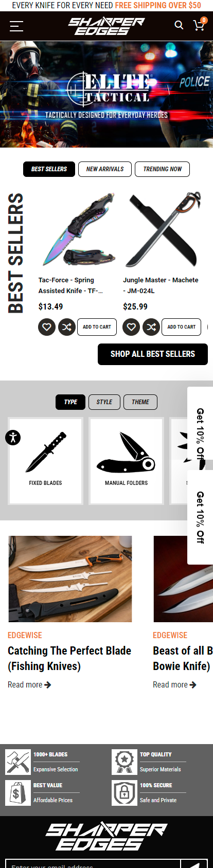Compare the Tac-Force knife shuffle icon
213x868 pixels.
tap(66, 327)
